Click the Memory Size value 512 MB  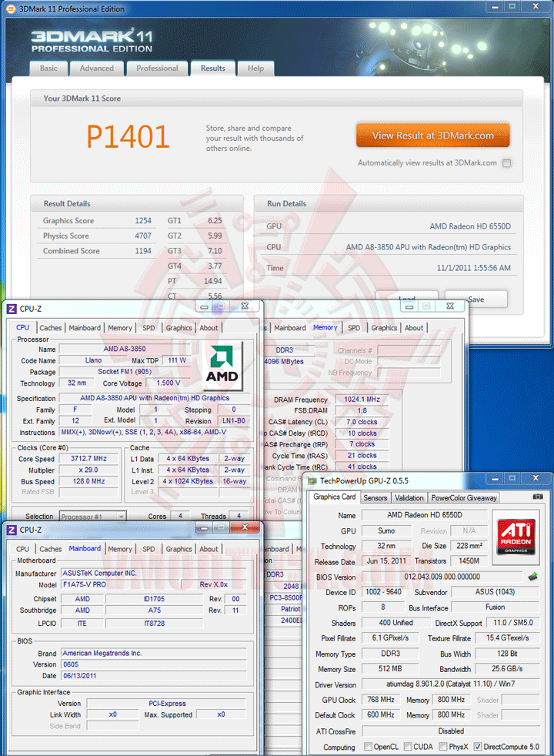pyautogui.click(x=390, y=669)
